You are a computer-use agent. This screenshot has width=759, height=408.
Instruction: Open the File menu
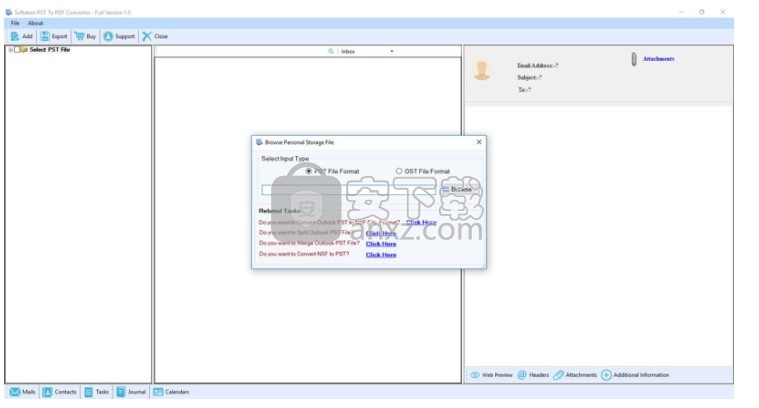15,23
